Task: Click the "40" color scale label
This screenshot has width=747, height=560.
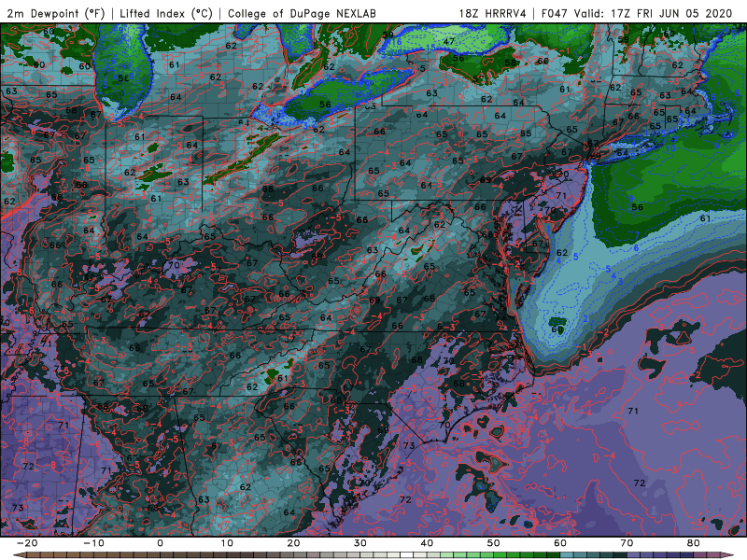Action: pos(427,543)
